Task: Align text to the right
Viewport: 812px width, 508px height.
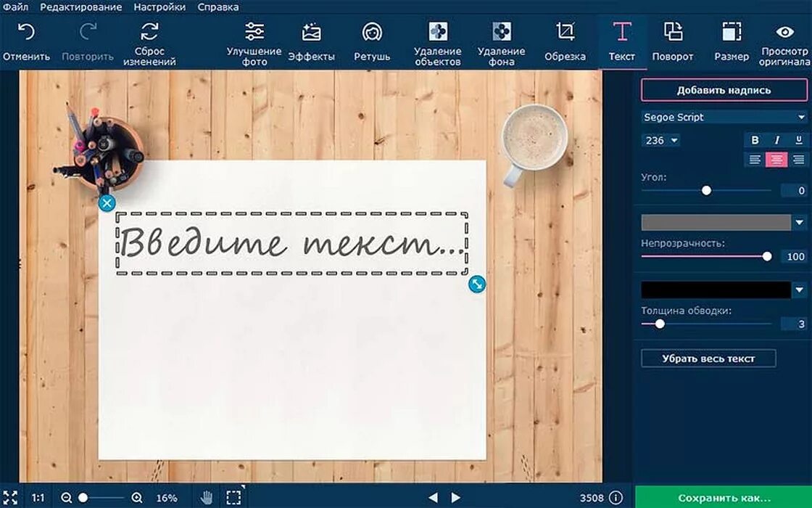Action: coord(798,160)
